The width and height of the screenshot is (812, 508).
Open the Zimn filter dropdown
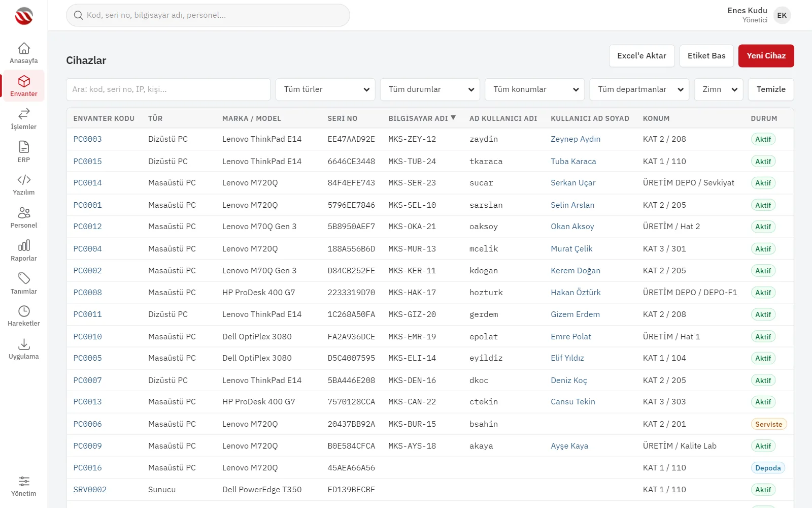[719, 89]
